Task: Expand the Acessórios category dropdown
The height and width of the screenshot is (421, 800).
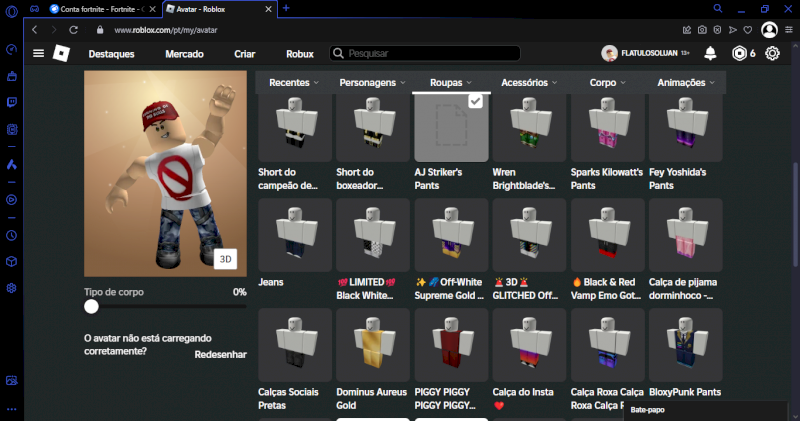Action: (x=529, y=82)
